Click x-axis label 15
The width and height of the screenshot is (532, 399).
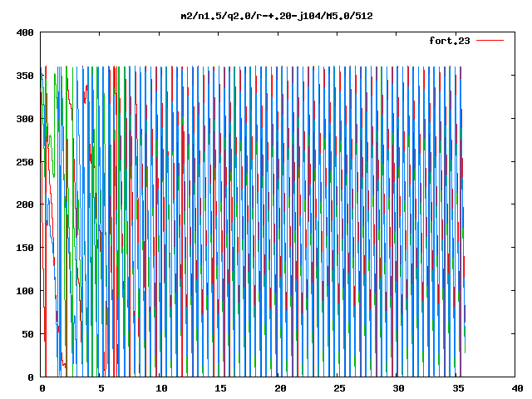tap(220, 388)
